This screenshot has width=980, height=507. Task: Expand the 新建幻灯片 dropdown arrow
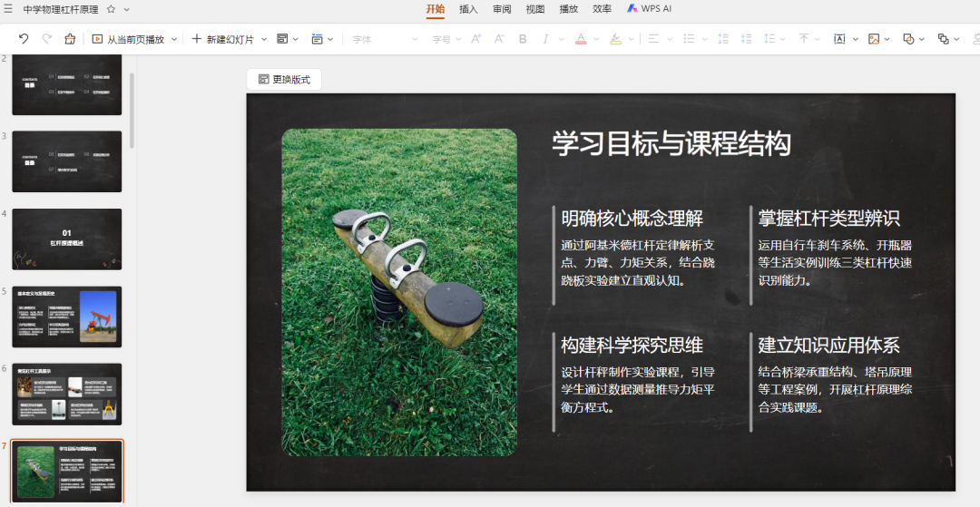pyautogui.click(x=264, y=39)
